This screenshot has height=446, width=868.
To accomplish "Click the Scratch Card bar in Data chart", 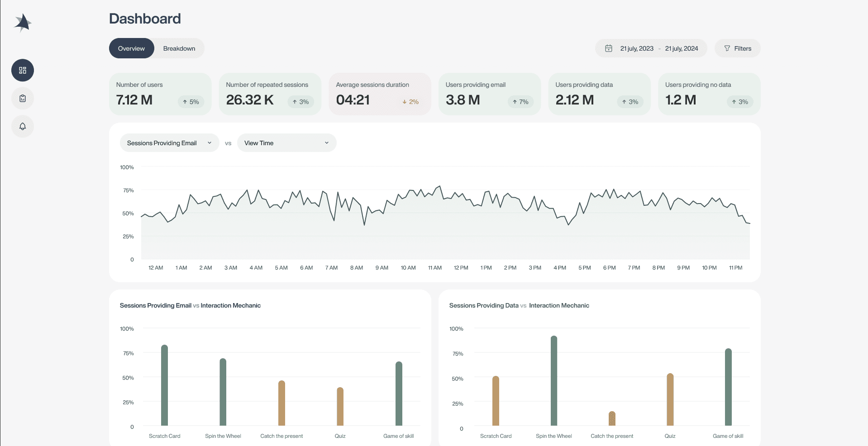I will [496, 401].
